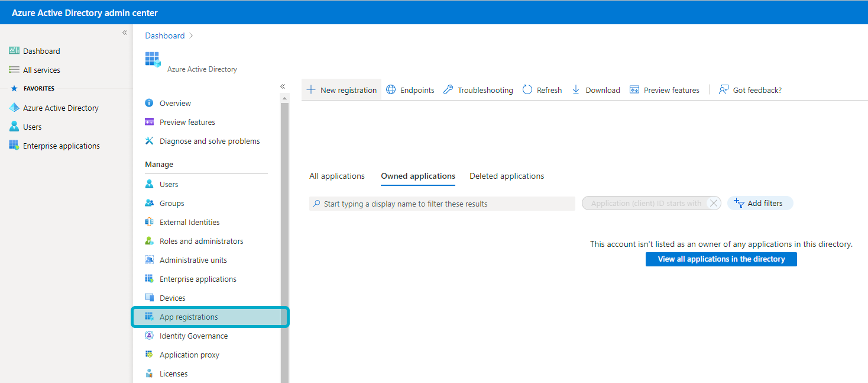Open the Deleted applications tab
The width and height of the screenshot is (868, 383).
(507, 176)
